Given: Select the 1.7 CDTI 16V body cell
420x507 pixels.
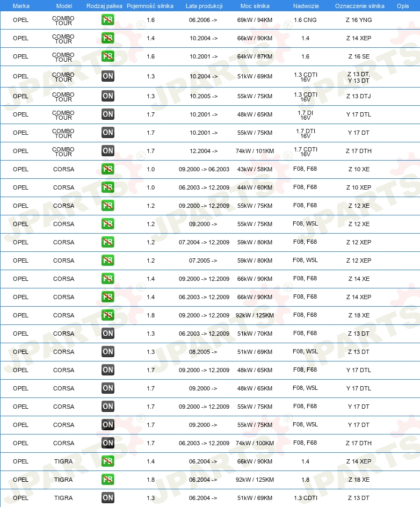Looking at the screenshot, I should coord(306,151).
